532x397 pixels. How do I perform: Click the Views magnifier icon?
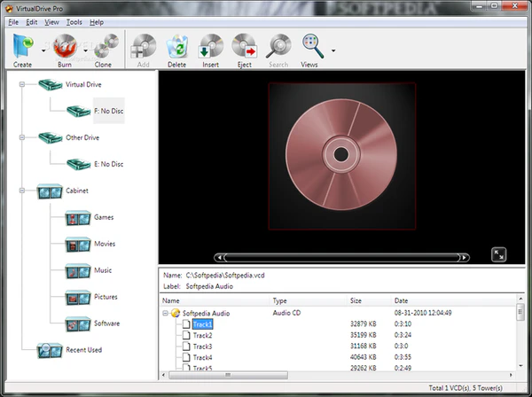310,45
